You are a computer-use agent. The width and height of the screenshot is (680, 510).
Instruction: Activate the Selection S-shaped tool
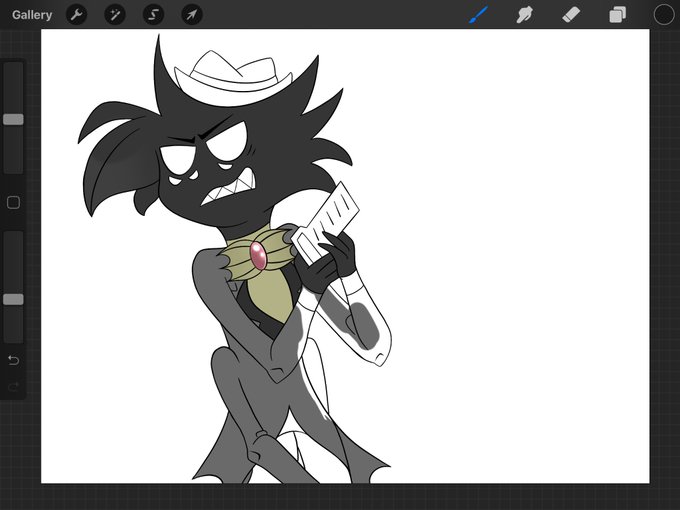point(154,15)
